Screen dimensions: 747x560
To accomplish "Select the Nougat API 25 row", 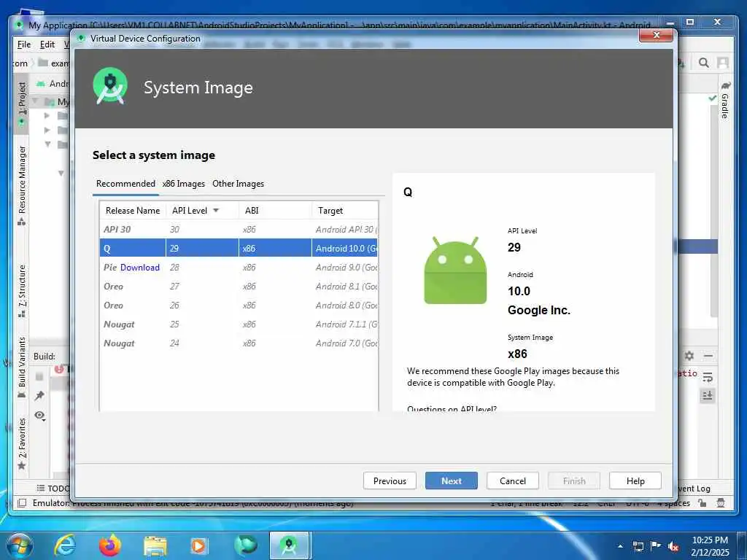I will point(239,324).
